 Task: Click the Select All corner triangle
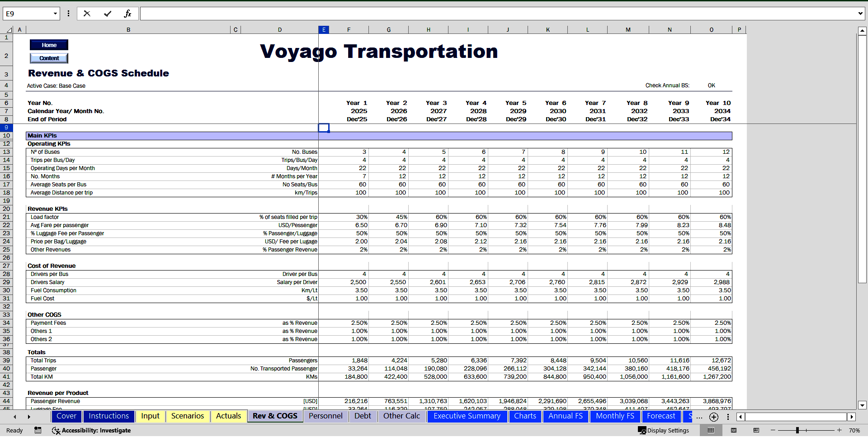[9, 30]
